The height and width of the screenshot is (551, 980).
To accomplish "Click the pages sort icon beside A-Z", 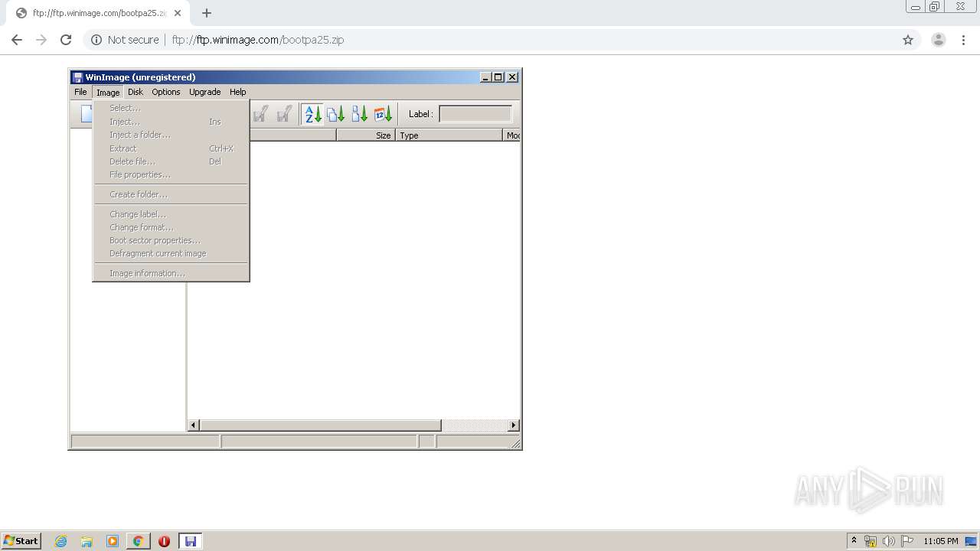I will coord(336,114).
